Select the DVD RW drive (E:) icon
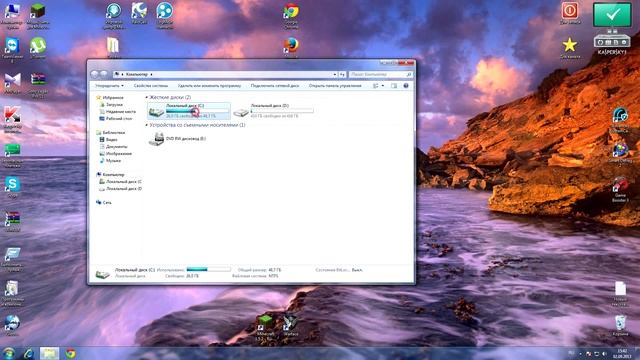640x360 pixels. 156,139
